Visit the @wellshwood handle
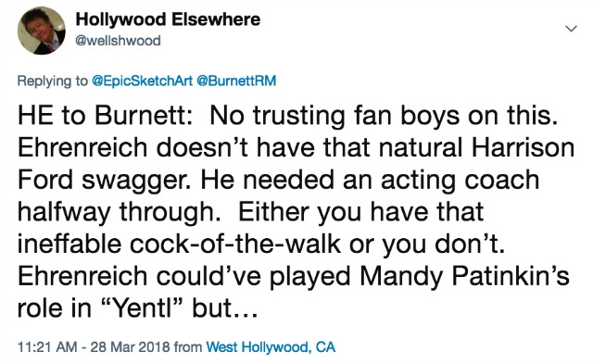Screen dimensions: 593x364 [x=118, y=41]
